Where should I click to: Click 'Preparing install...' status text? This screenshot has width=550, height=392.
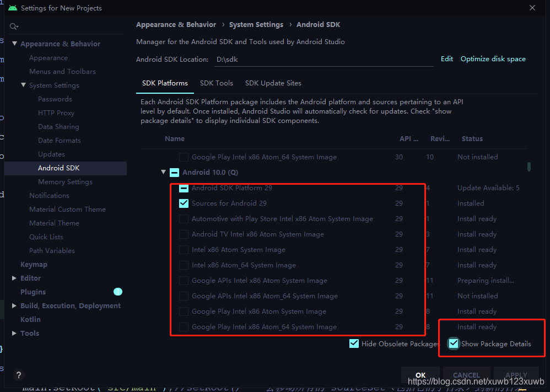tap(486, 281)
